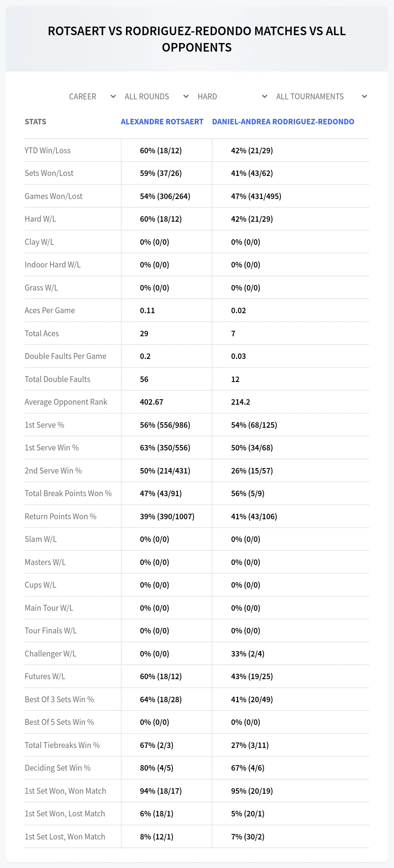Click chevron arrow beside CAREER
The height and width of the screenshot is (868, 394).
click(113, 97)
